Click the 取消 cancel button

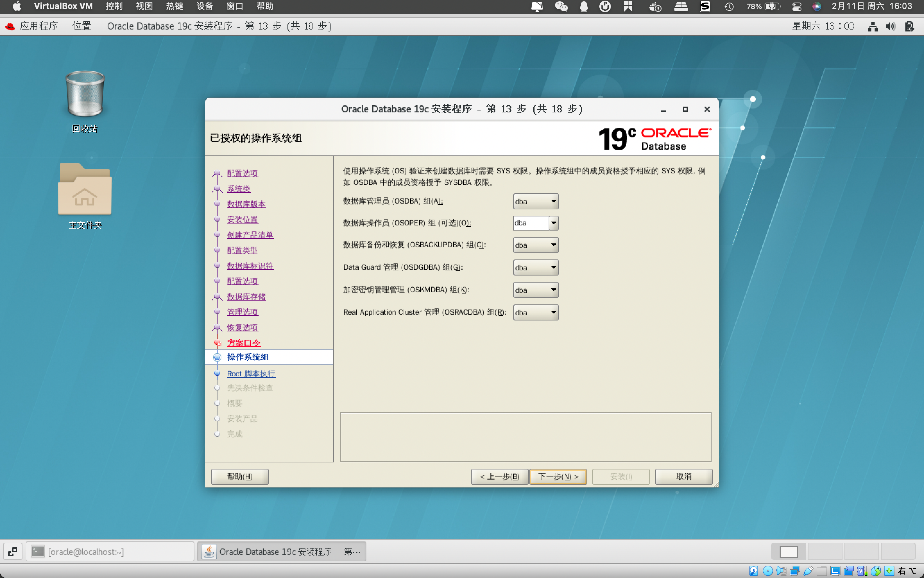[x=683, y=476]
